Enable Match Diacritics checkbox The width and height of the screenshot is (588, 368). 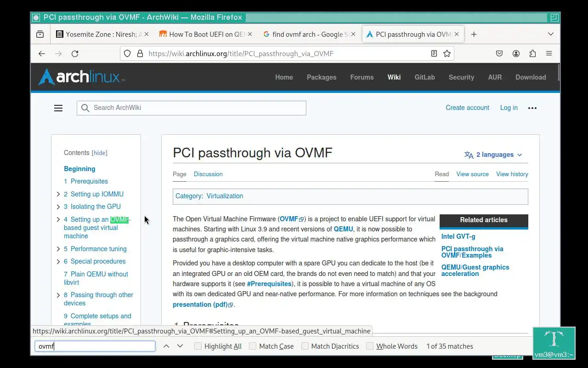(305, 346)
